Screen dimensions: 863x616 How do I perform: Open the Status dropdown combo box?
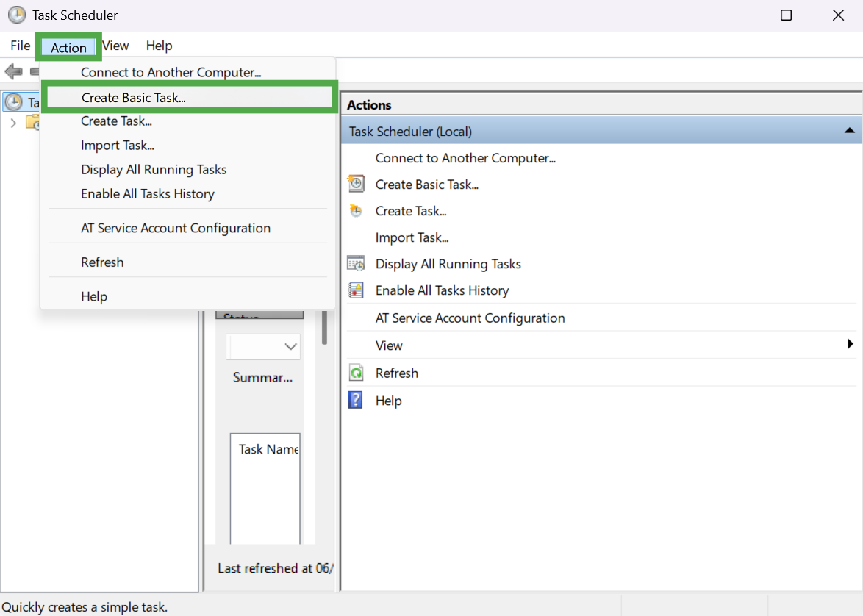(263, 346)
